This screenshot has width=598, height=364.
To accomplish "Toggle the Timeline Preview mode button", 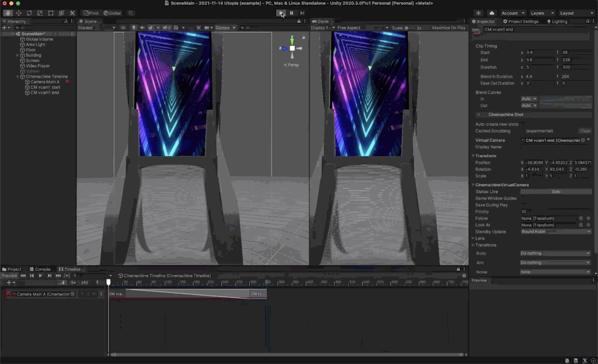I will pos(9,276).
